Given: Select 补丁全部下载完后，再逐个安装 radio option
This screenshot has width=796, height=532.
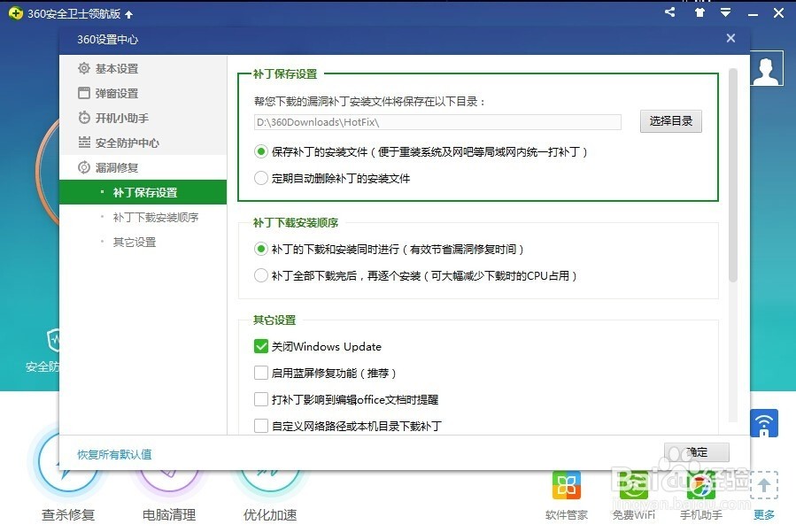Looking at the screenshot, I should click(x=261, y=275).
